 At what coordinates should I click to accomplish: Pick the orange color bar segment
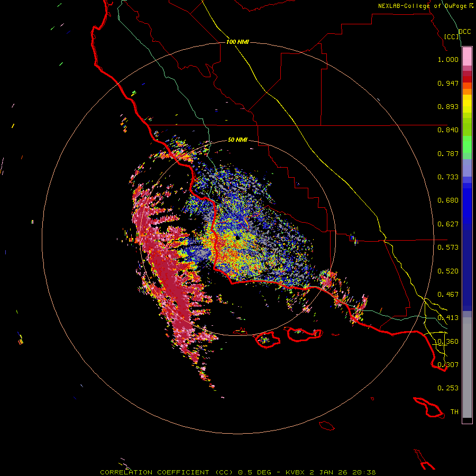(x=467, y=92)
